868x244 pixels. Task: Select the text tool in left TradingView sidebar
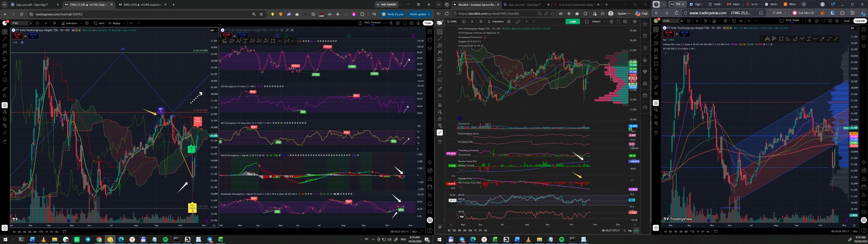[5, 73]
